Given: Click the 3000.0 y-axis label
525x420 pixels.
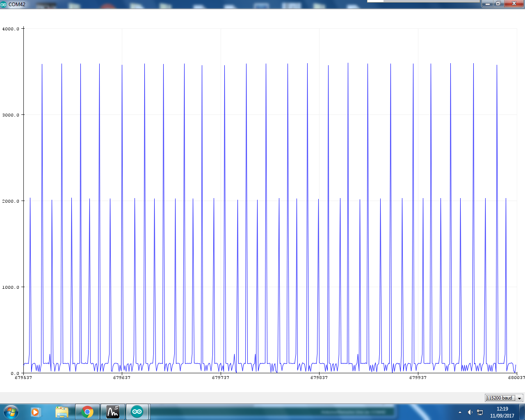Looking at the screenshot, I should pos(11,115).
